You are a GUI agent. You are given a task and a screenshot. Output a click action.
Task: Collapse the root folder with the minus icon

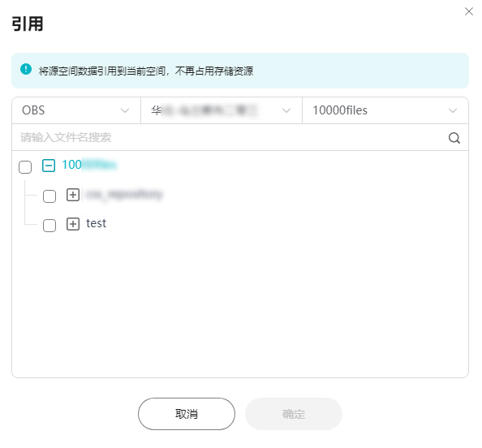[49, 166]
